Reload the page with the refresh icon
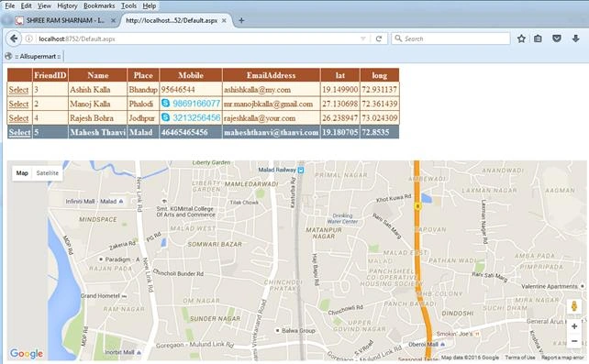This screenshot has width=589, height=364. 379,39
